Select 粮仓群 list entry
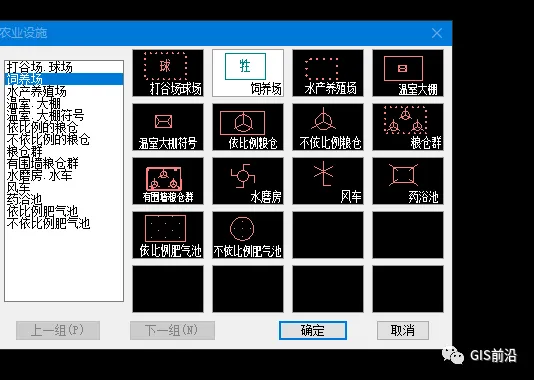The height and width of the screenshot is (380, 534). (64, 151)
